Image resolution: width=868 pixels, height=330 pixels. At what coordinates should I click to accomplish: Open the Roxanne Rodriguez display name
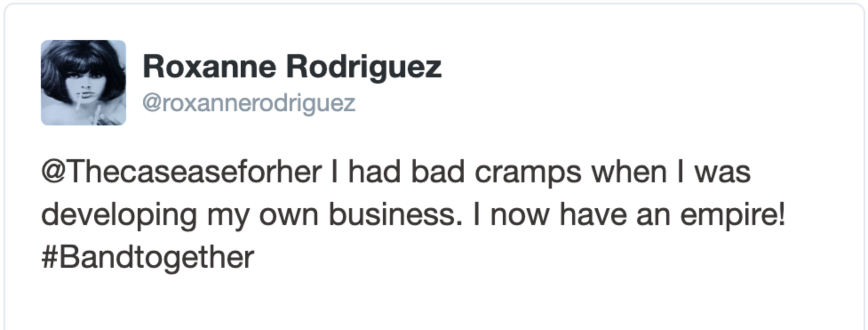[292, 67]
